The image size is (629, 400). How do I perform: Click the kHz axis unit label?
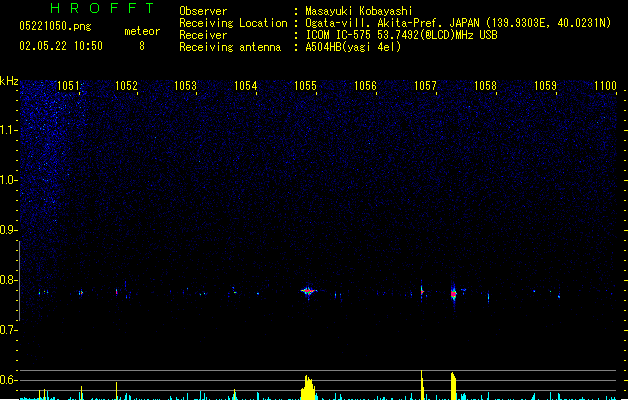(x=9, y=81)
